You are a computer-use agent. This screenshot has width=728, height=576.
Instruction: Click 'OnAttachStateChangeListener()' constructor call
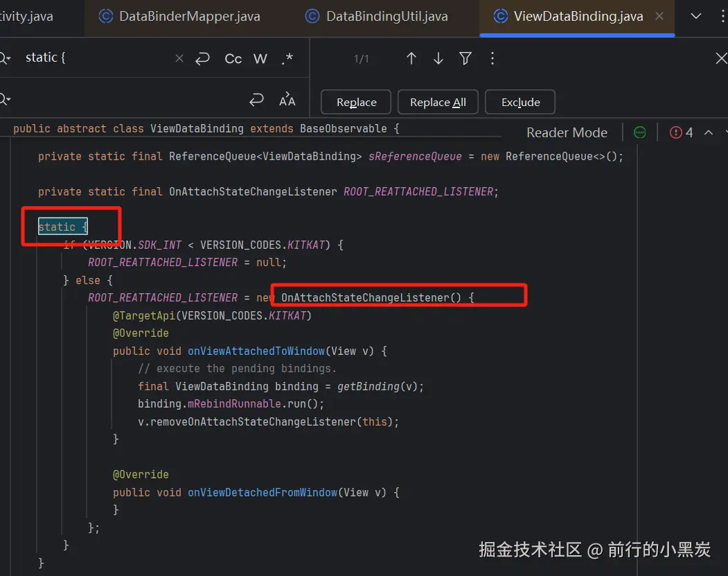tap(371, 298)
